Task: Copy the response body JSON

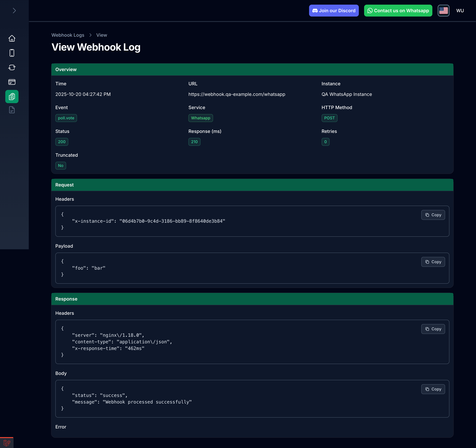Action: coord(433,389)
